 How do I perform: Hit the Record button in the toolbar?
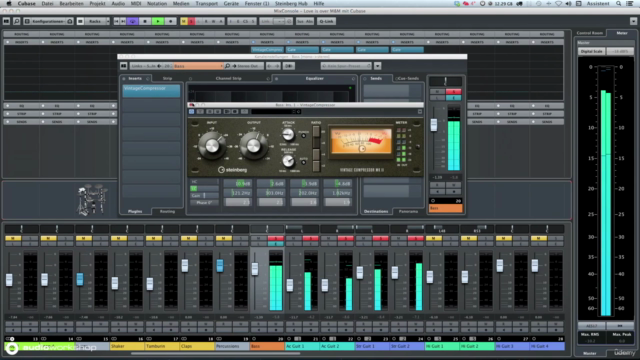(x=171, y=21)
